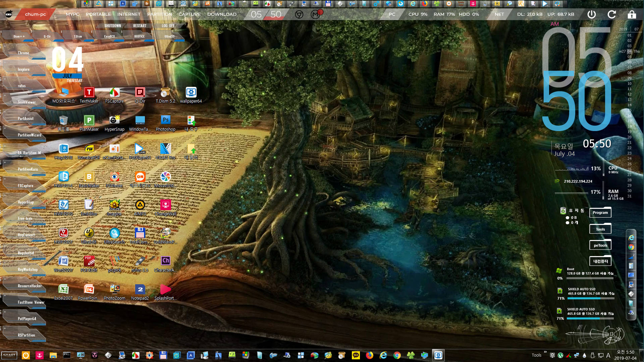
Task: Launch the wallpaper64 desktop icon
Action: point(191,95)
